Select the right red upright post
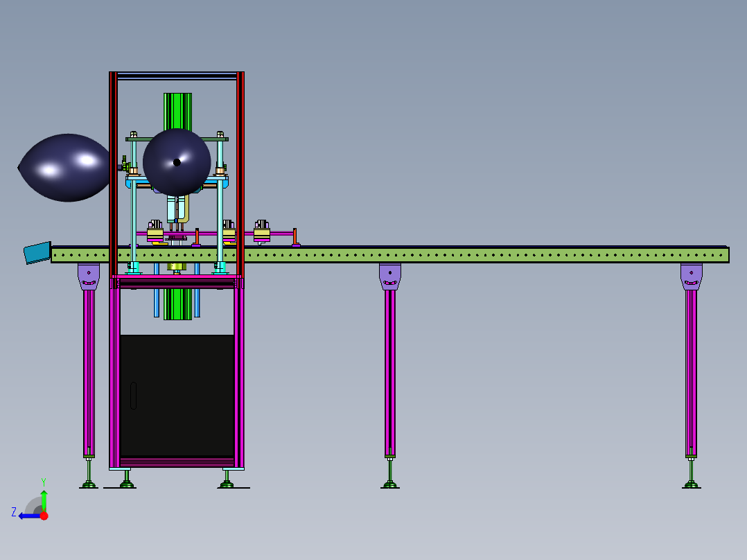Screen dimensions: 747x560 240,174
